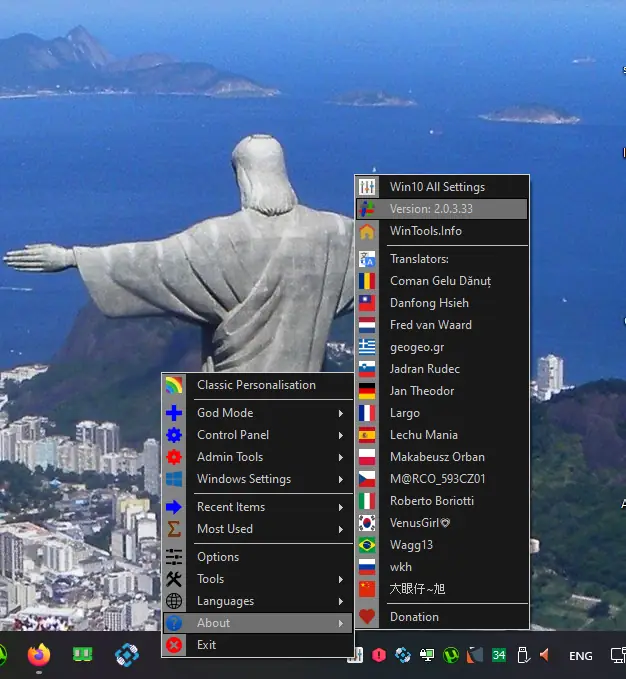Click the red hexagon exclamation tray icon

pos(379,655)
